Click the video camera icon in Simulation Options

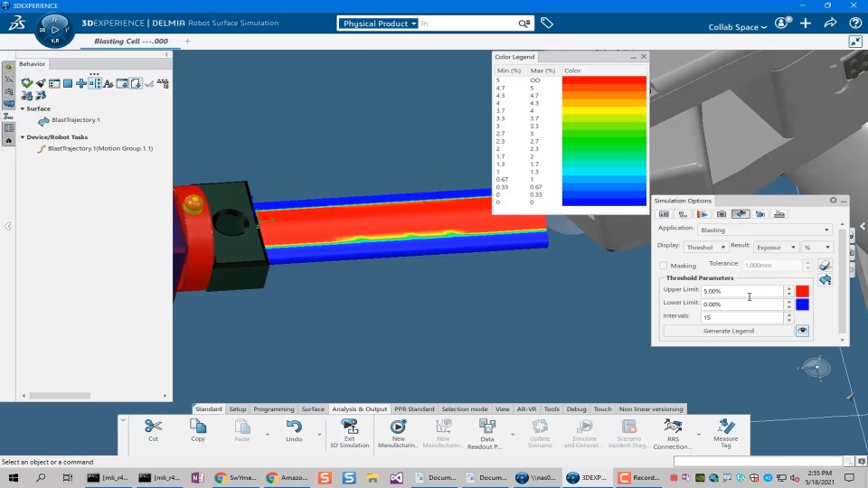pos(760,214)
